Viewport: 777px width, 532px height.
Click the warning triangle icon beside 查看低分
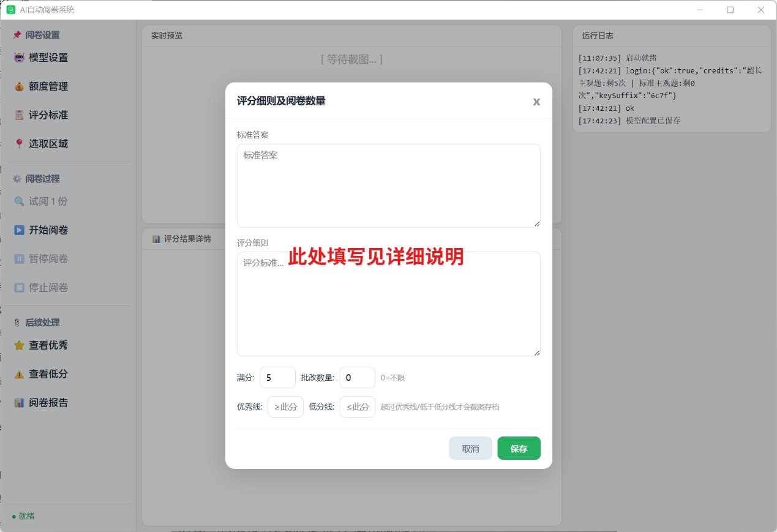point(19,374)
